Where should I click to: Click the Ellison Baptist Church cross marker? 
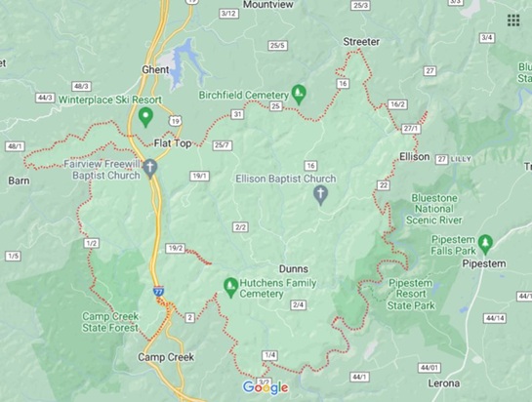click(320, 195)
